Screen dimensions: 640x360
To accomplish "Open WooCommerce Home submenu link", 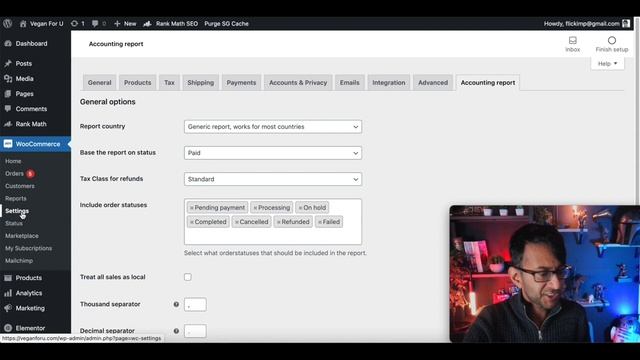I will pos(13,161).
